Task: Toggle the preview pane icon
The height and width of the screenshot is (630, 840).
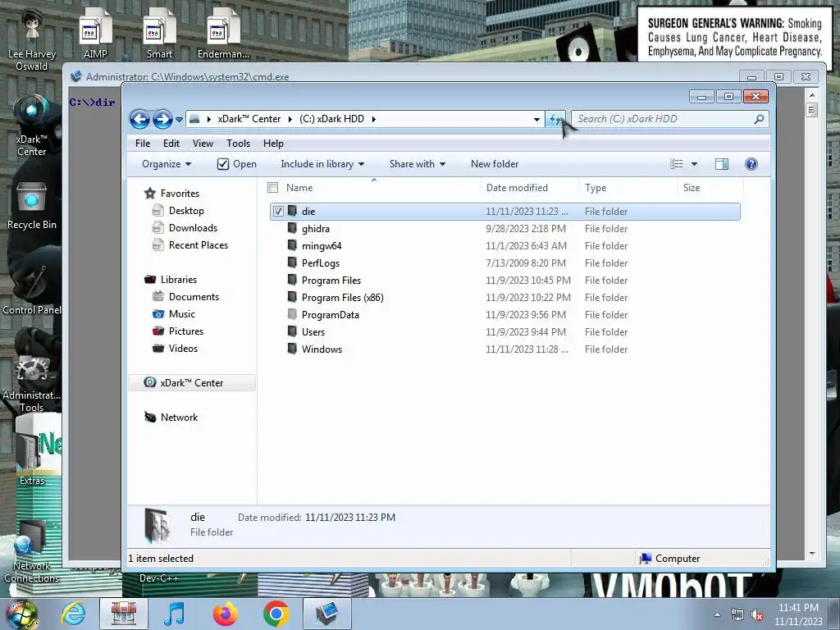Action: click(x=722, y=164)
